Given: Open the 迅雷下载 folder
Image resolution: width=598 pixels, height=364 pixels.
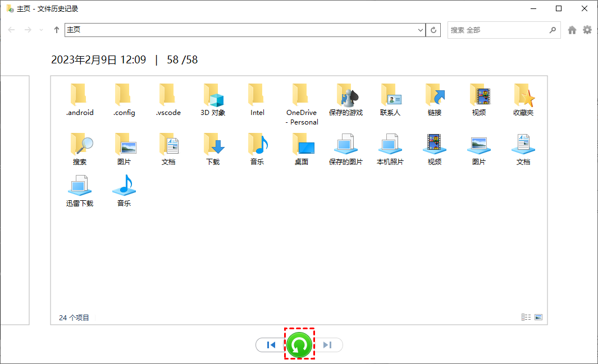Looking at the screenshot, I should pos(79,191).
